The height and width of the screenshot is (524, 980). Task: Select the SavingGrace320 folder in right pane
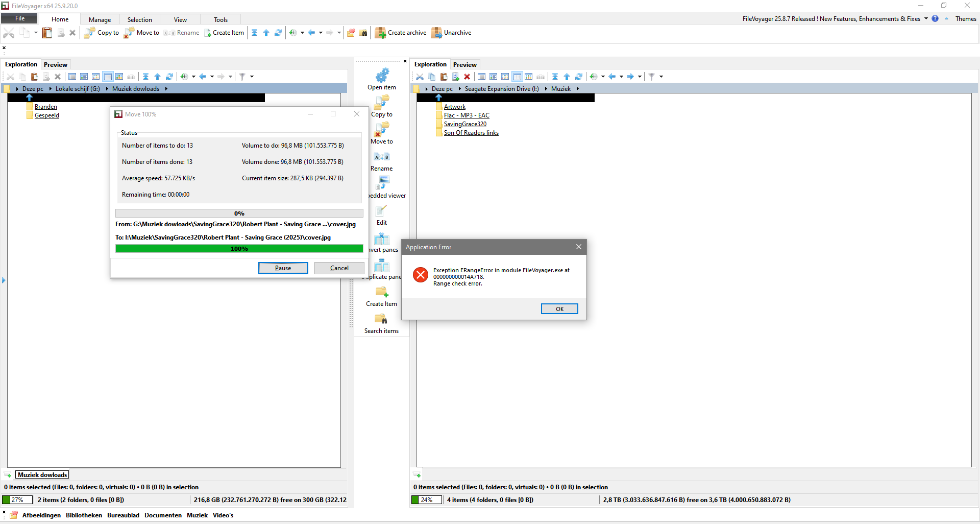(464, 124)
